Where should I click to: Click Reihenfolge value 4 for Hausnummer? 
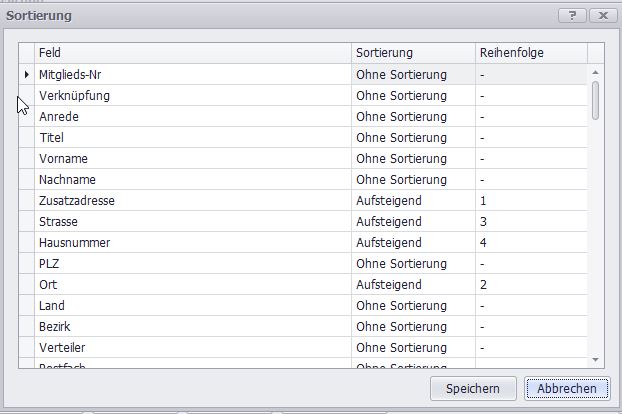(531, 243)
